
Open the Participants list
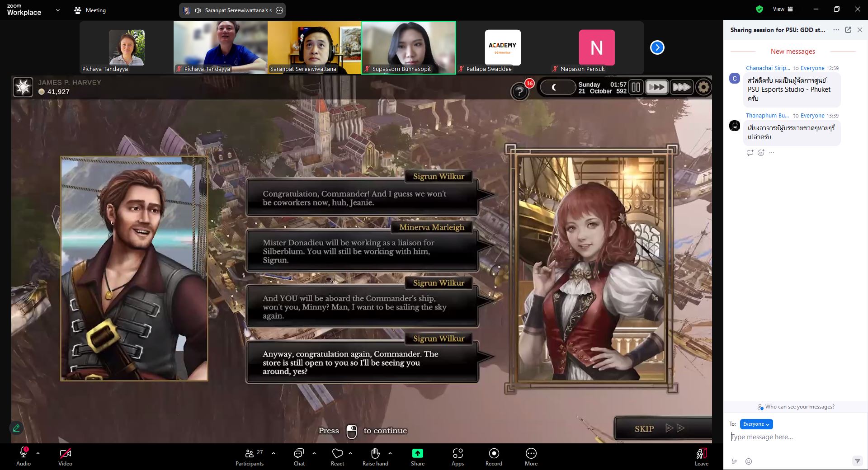[x=250, y=454]
